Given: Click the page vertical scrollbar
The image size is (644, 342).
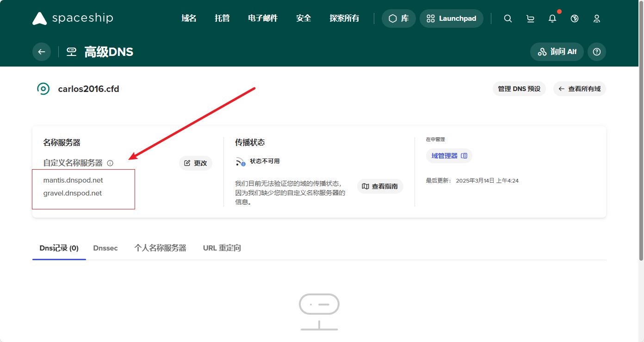Looking at the screenshot, I should click(x=641, y=171).
